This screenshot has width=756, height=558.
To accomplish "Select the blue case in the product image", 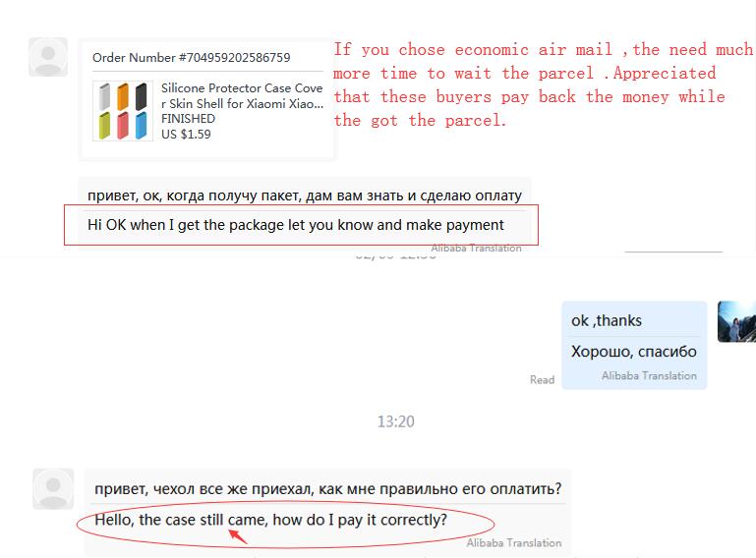I will pos(141,126).
